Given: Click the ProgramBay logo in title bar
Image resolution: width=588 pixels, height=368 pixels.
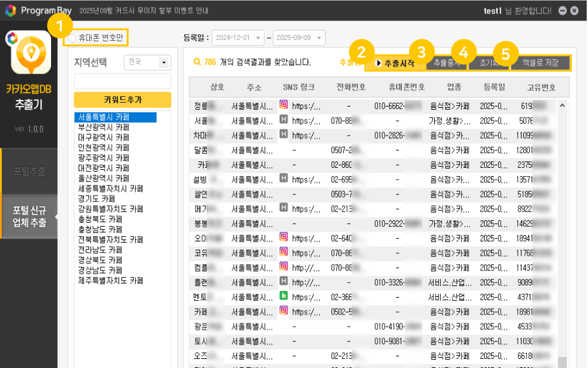Looking at the screenshot, I should [x=10, y=10].
